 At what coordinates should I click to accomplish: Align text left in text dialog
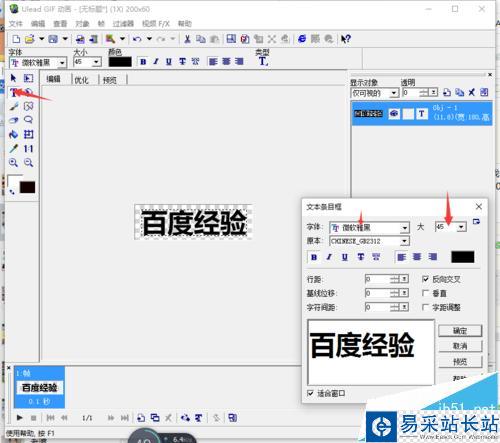[402, 257]
